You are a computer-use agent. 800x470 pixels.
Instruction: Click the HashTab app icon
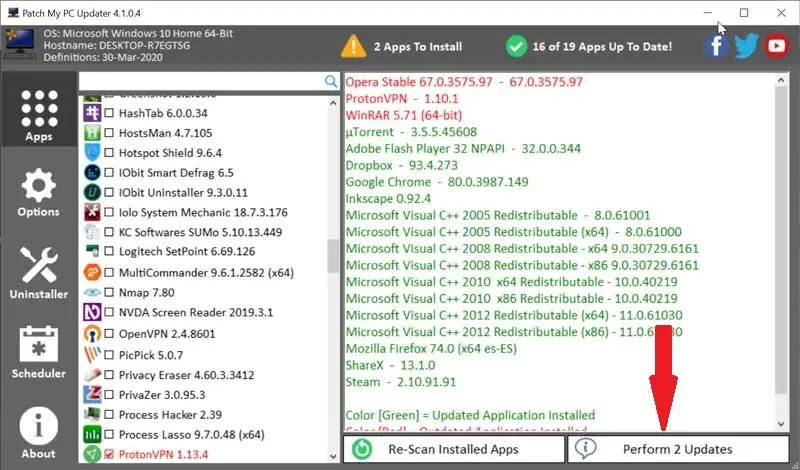pyautogui.click(x=92, y=113)
